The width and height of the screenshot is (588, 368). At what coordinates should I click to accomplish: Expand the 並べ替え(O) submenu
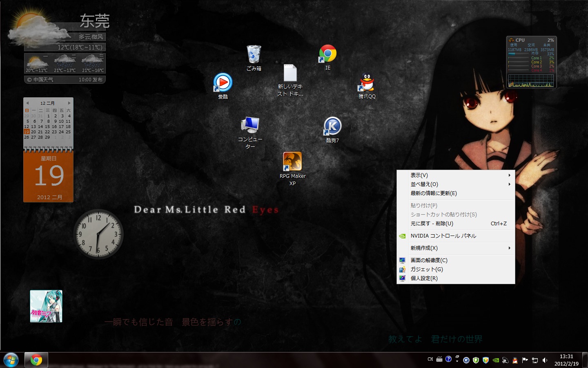[456, 184]
